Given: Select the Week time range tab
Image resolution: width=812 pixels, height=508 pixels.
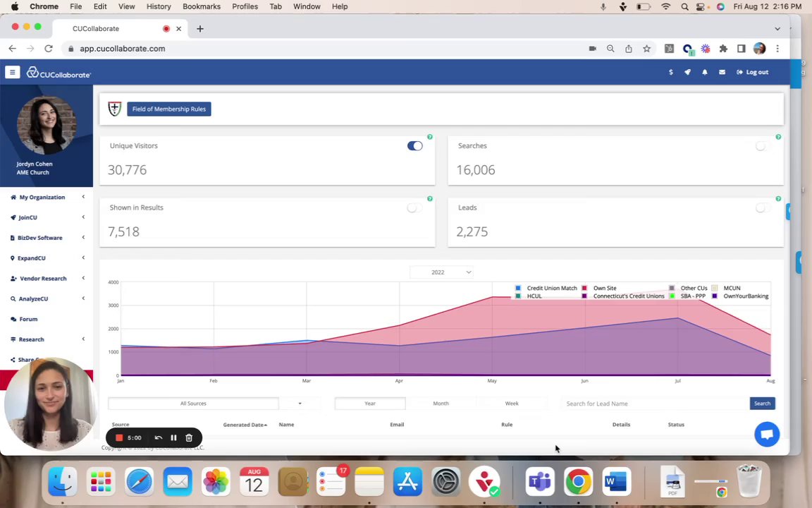Looking at the screenshot, I should click(512, 404).
